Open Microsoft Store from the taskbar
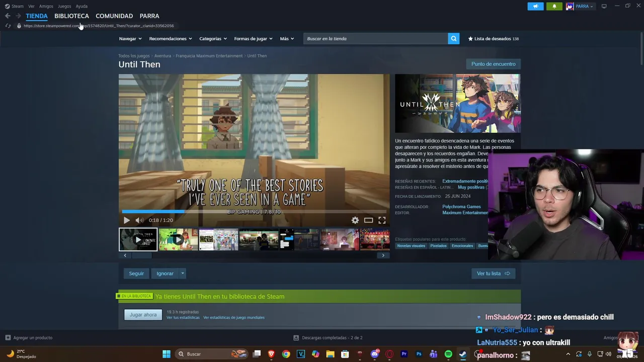This screenshot has width=644, height=362. (345, 354)
